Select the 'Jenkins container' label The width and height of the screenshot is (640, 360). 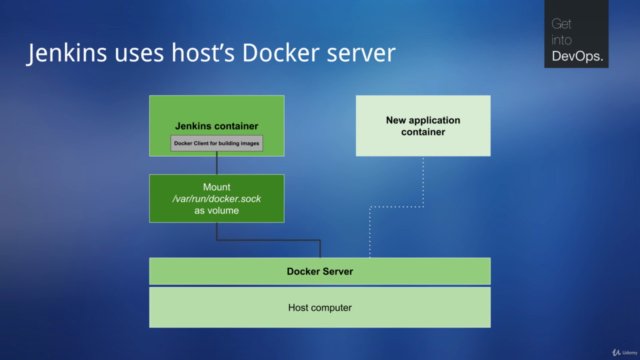pyautogui.click(x=217, y=126)
